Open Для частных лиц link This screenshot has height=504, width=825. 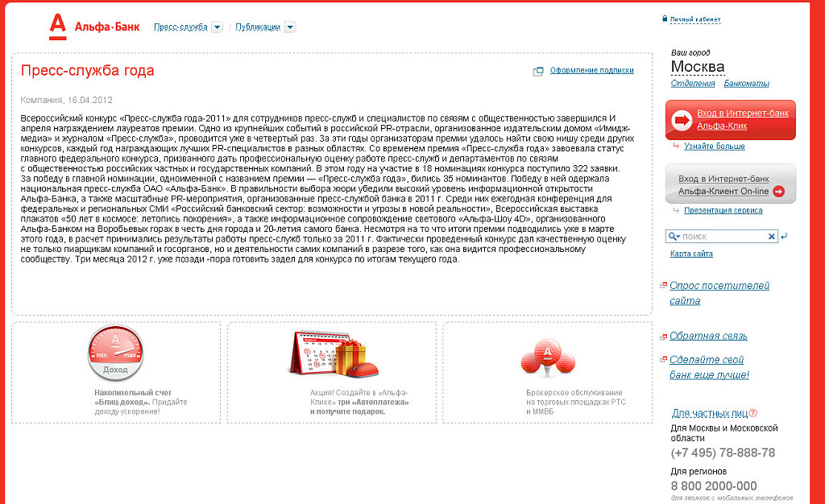click(710, 413)
